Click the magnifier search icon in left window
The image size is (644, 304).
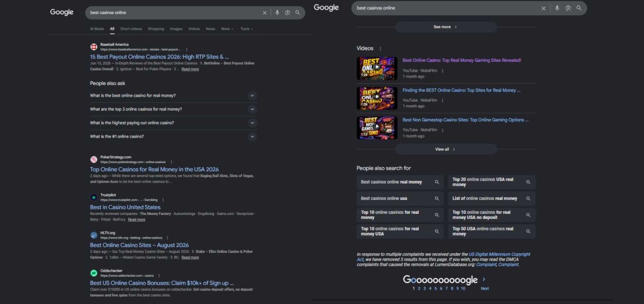(x=298, y=13)
